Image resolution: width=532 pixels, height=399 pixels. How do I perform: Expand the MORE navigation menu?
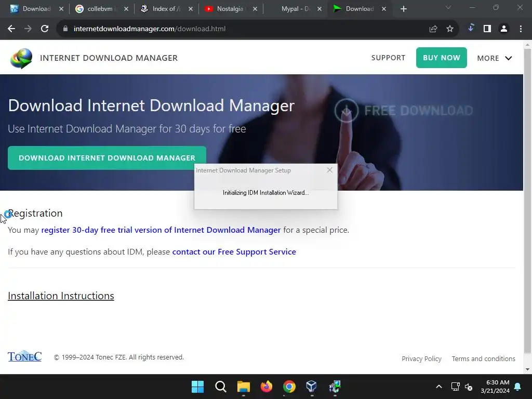pyautogui.click(x=495, y=58)
